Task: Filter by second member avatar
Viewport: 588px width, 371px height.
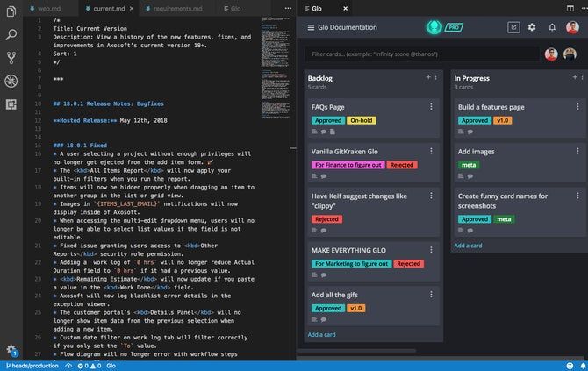Action: [570, 54]
